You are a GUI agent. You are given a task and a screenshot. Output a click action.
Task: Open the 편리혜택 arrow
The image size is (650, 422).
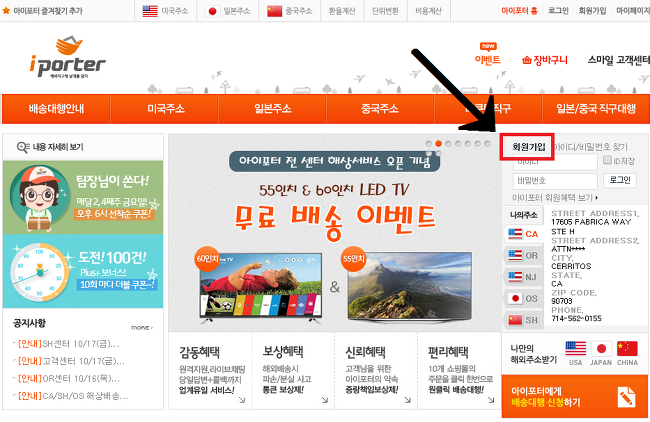(491, 400)
